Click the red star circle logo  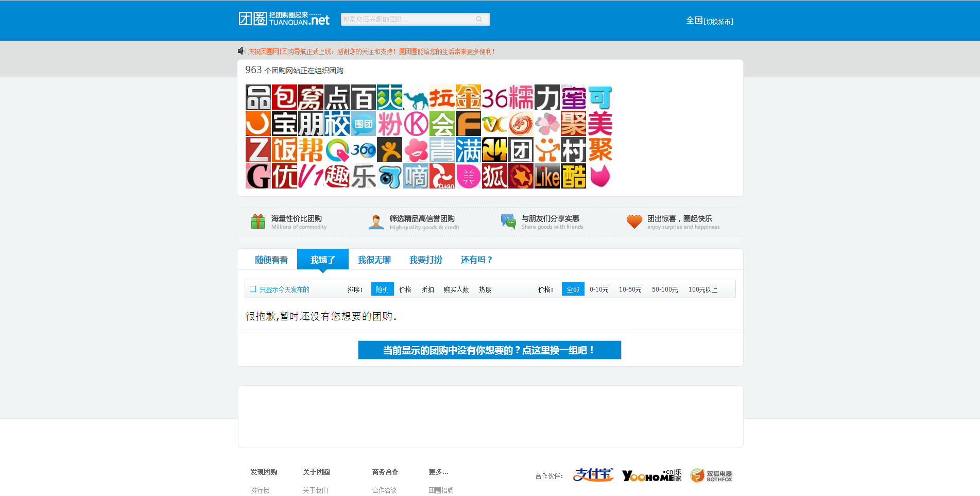[521, 176]
